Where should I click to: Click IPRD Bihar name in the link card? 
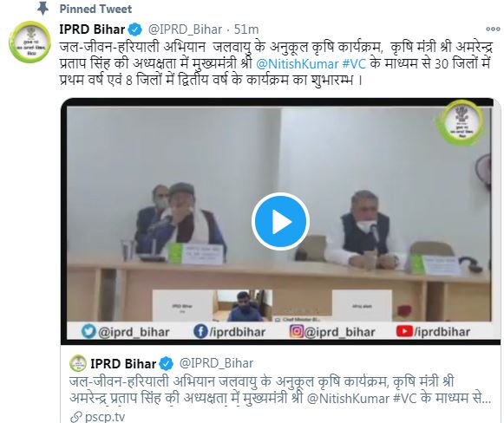(123, 363)
